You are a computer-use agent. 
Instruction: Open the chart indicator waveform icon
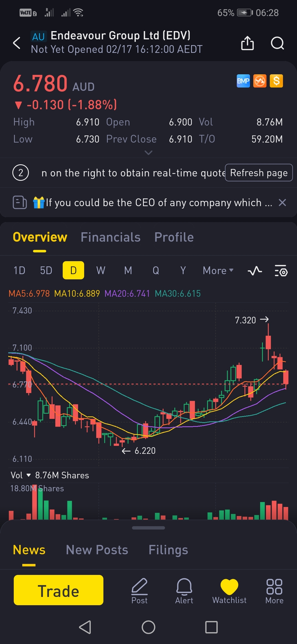[255, 271]
